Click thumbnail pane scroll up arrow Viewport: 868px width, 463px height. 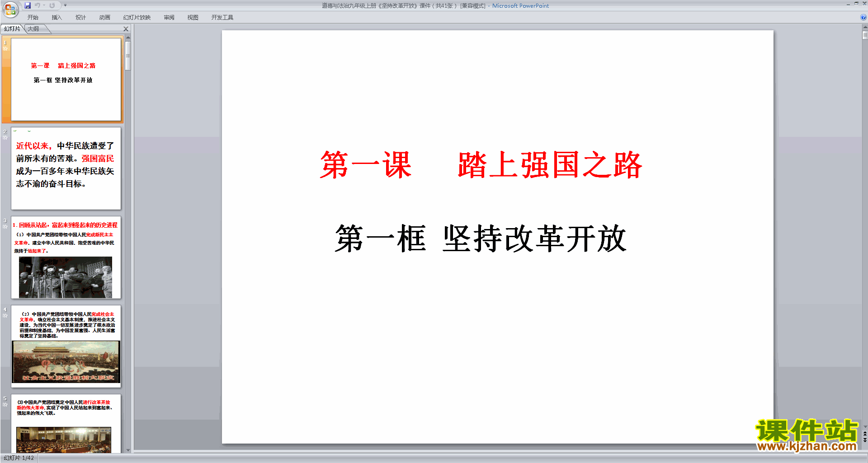[x=128, y=37]
